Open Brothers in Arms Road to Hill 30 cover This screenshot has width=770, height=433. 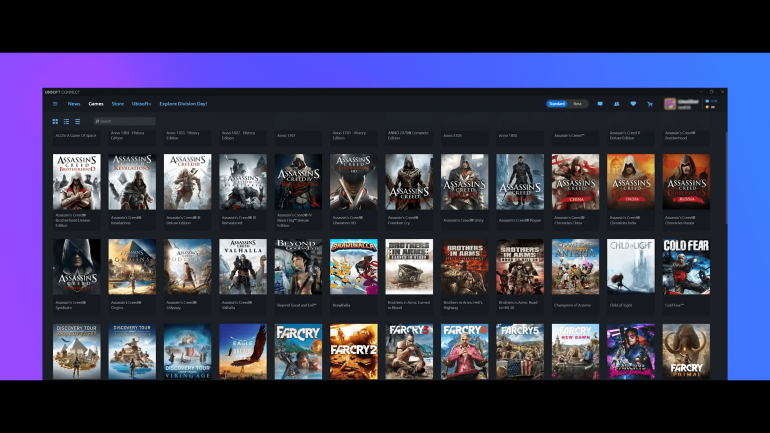(x=520, y=267)
